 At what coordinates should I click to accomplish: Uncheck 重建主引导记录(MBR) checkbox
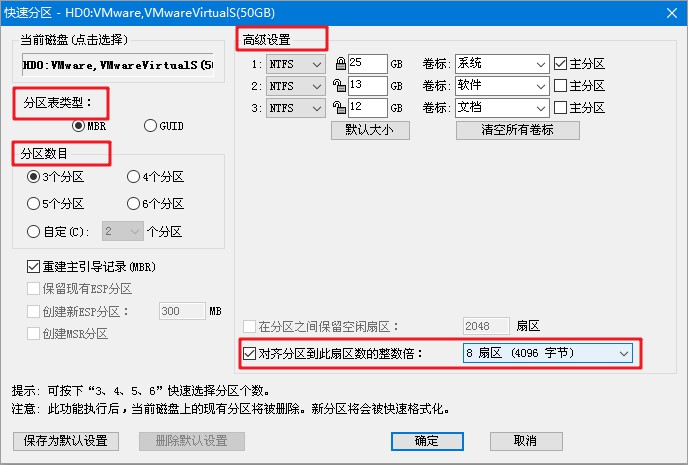(34, 267)
